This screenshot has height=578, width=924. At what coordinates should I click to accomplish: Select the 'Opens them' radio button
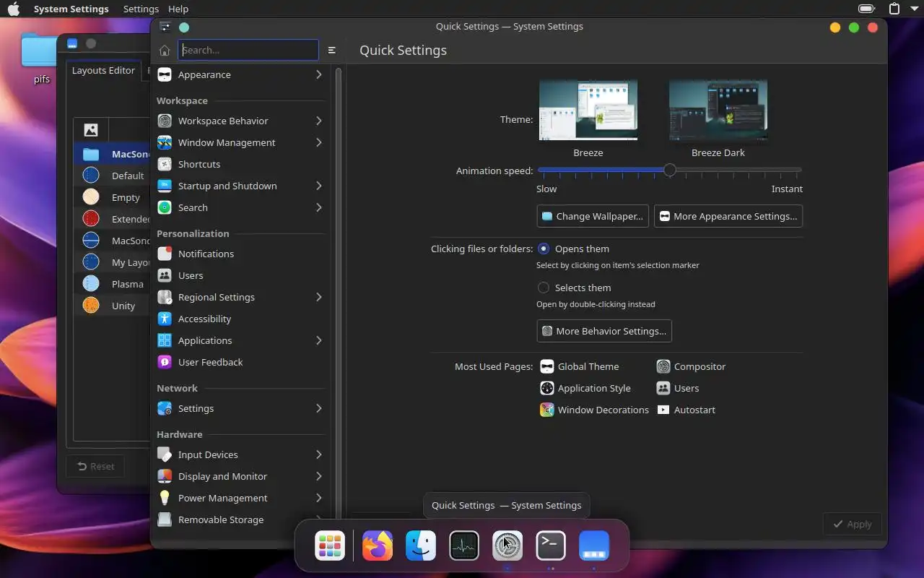click(544, 249)
